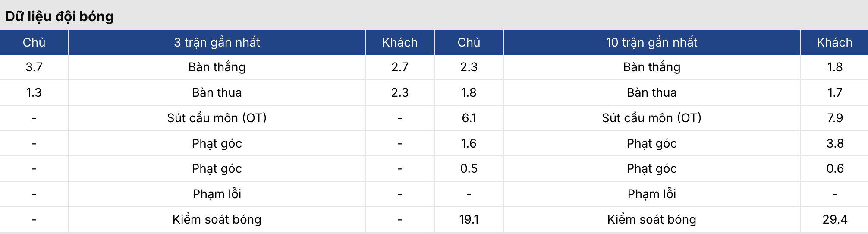Click home possession value 19.1

(469, 219)
